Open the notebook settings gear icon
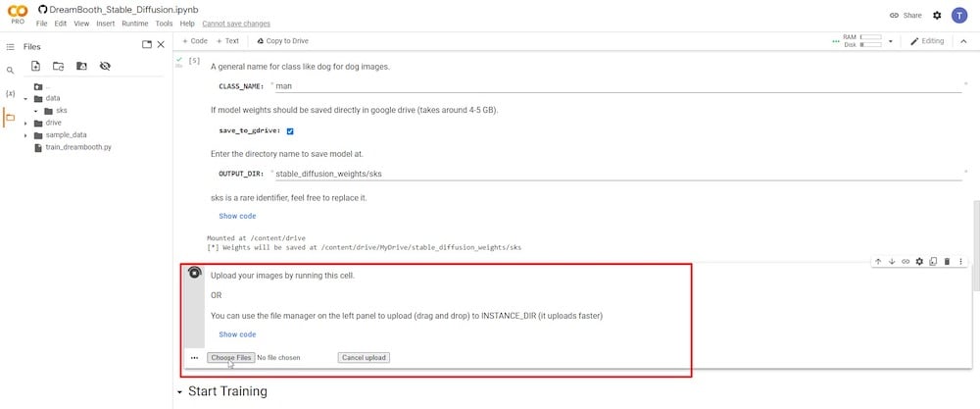Image resolution: width=980 pixels, height=409 pixels. pos(937,16)
